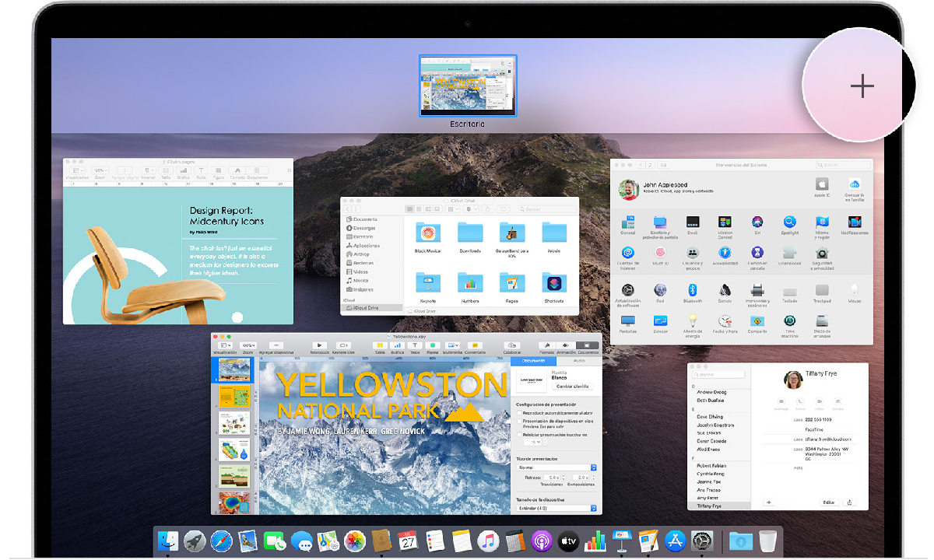934x560 pixels.
Task: Open Spotlight preferences icon
Action: click(789, 222)
